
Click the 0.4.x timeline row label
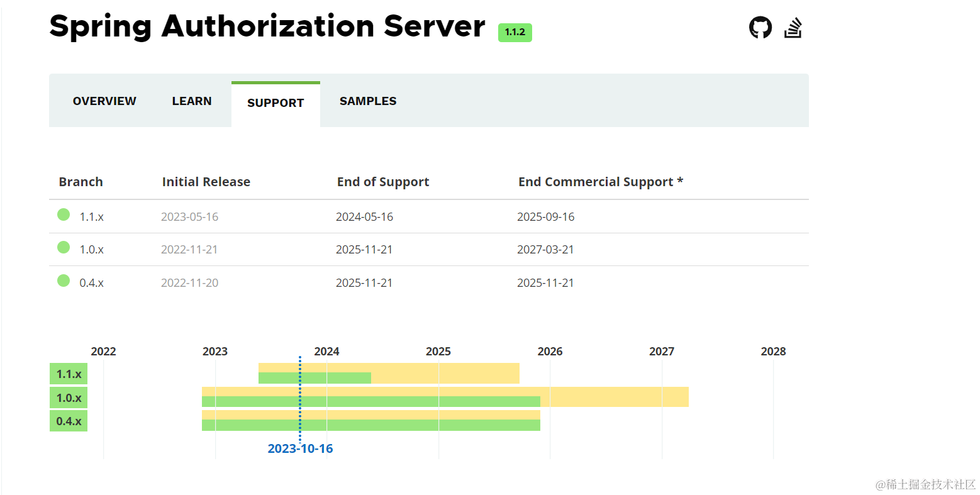pyautogui.click(x=69, y=421)
